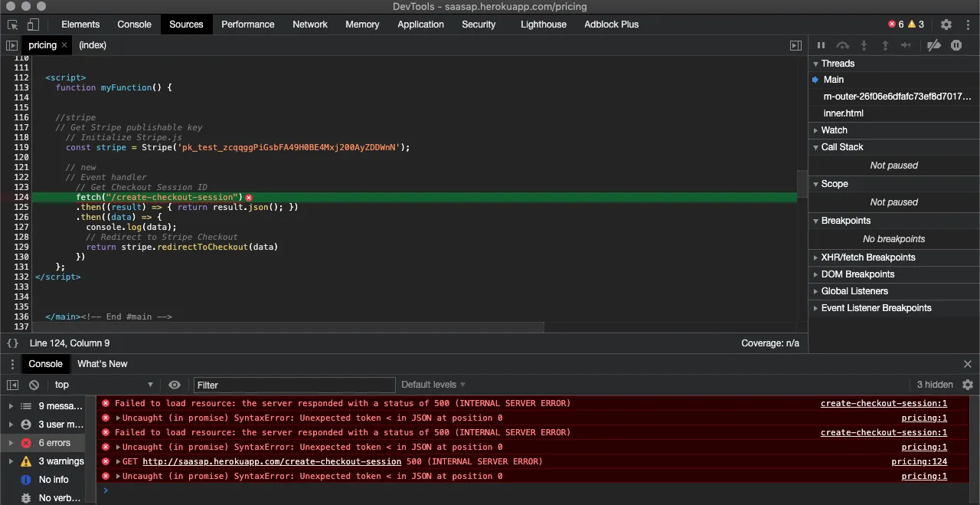
Task: Switch to the (index) file tab
Action: tap(93, 45)
